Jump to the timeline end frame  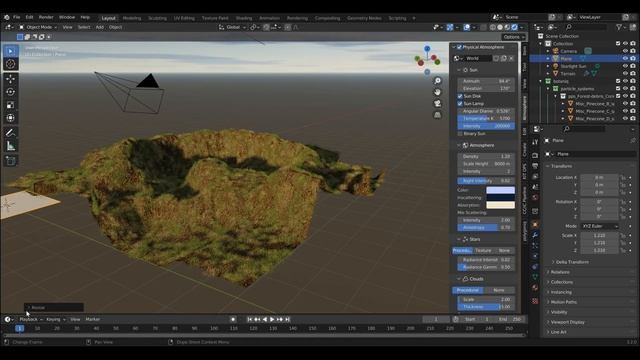(x=287, y=319)
